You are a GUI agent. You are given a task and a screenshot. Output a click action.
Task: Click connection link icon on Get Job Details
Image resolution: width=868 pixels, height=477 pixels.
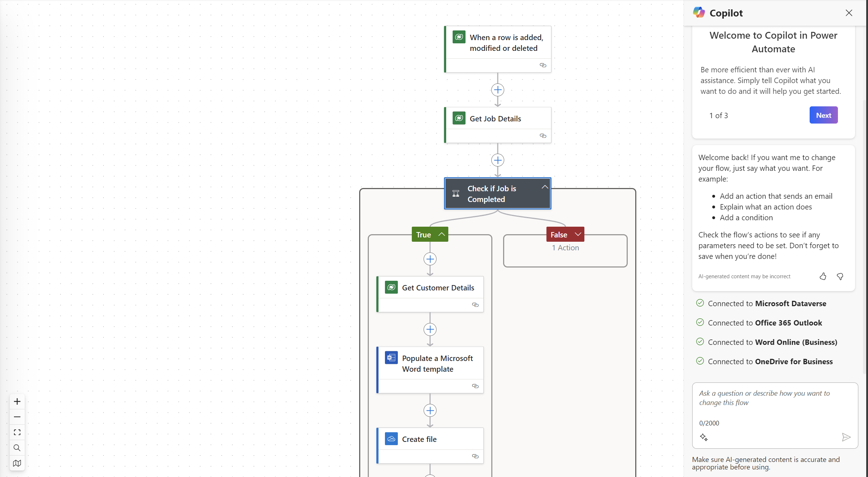(x=543, y=136)
